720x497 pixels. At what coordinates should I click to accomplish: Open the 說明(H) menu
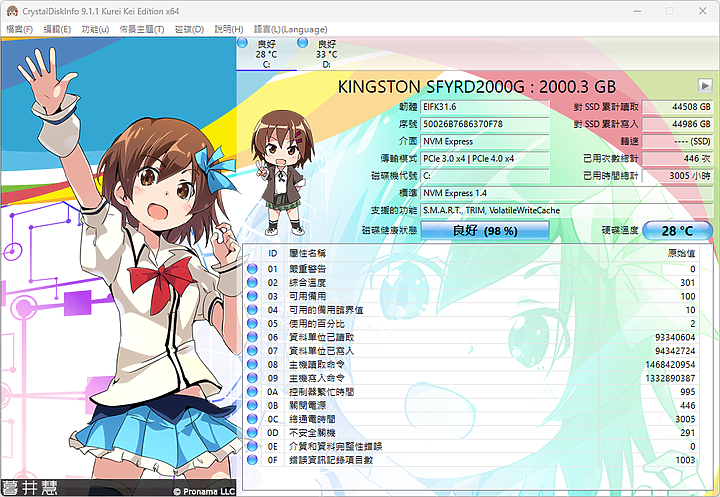click(x=229, y=29)
